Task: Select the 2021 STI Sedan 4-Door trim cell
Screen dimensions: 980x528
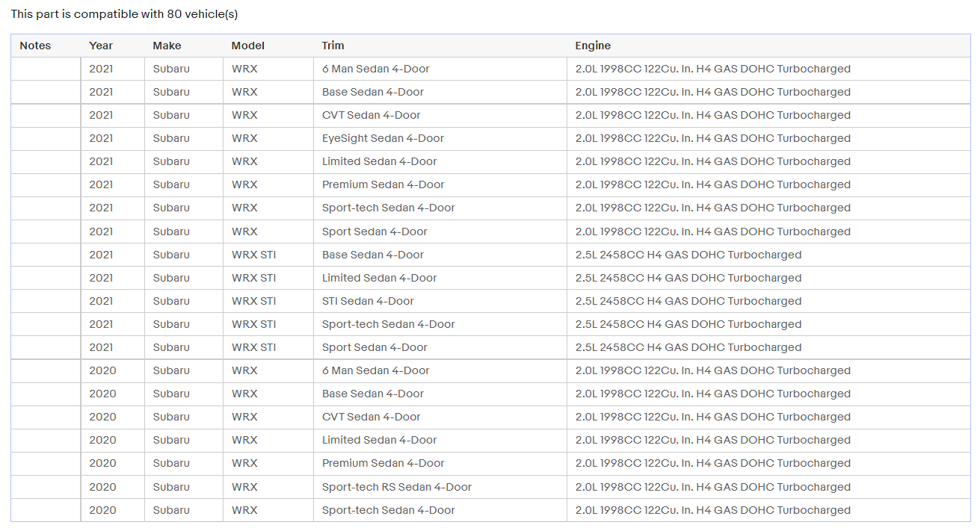Action: pos(440,301)
